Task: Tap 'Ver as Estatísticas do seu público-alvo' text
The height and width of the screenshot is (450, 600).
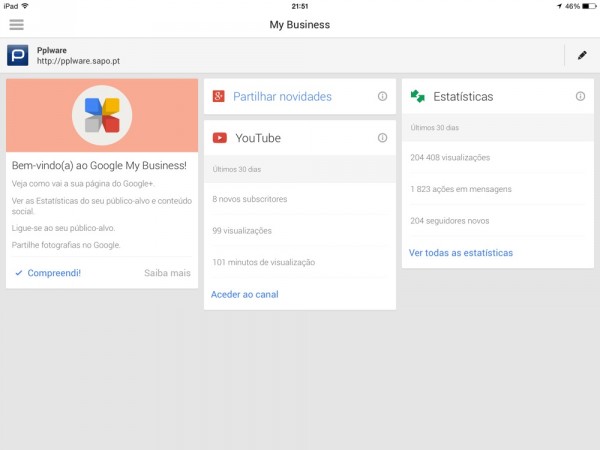Action: tap(102, 206)
